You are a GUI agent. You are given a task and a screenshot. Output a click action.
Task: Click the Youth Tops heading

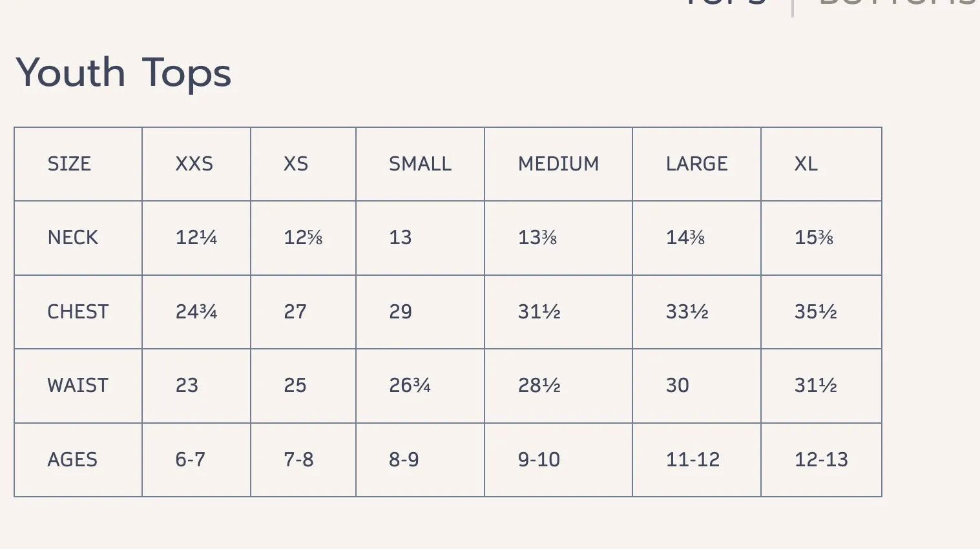click(123, 72)
